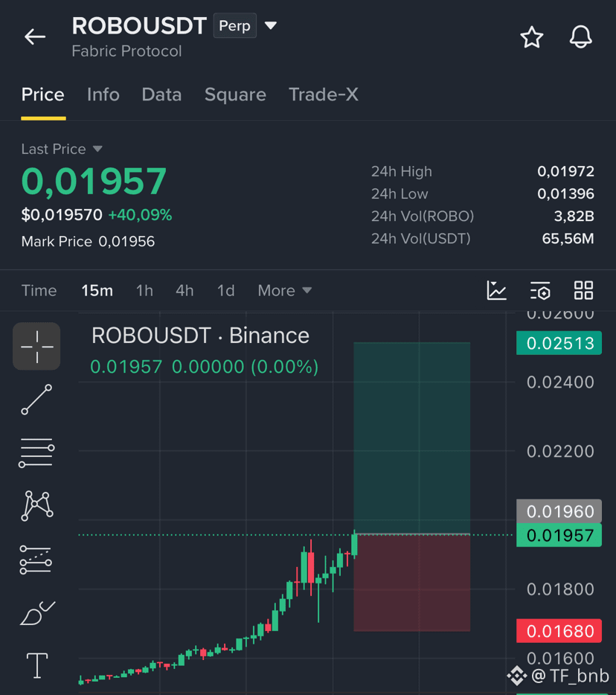Expand the More intervals dropdown

(284, 291)
